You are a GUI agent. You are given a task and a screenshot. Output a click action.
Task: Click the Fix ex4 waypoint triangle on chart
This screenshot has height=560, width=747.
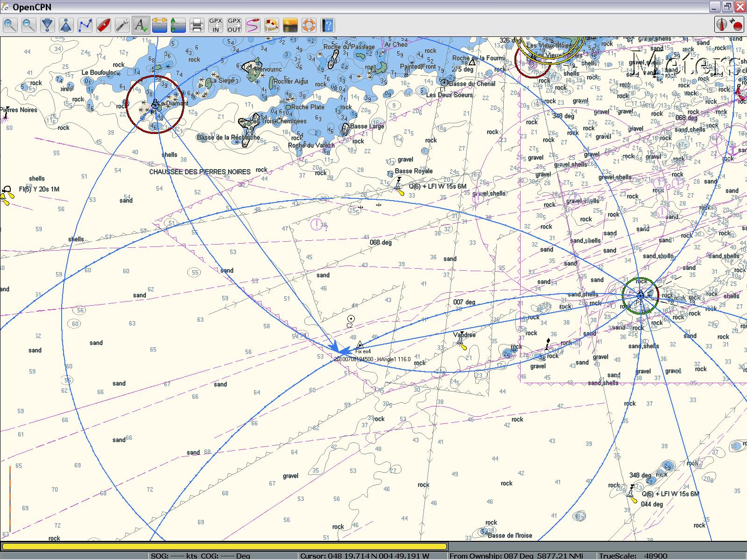[359, 345]
